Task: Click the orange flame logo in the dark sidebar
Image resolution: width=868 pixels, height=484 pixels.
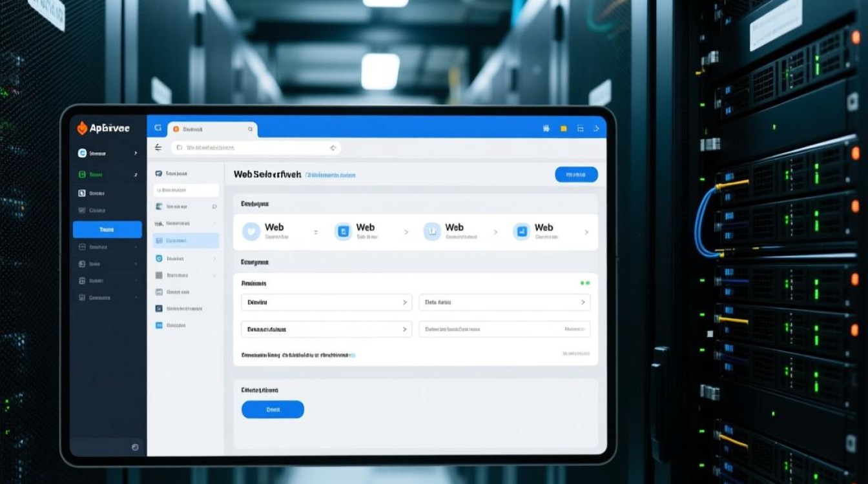Action: click(x=82, y=128)
